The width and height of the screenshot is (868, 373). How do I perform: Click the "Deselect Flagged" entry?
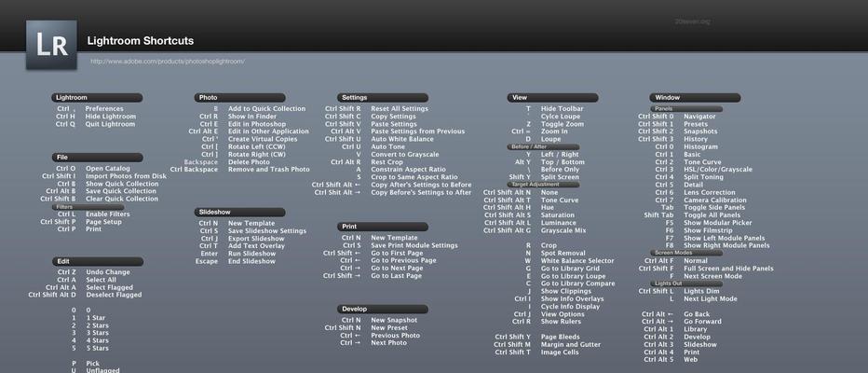(x=114, y=296)
